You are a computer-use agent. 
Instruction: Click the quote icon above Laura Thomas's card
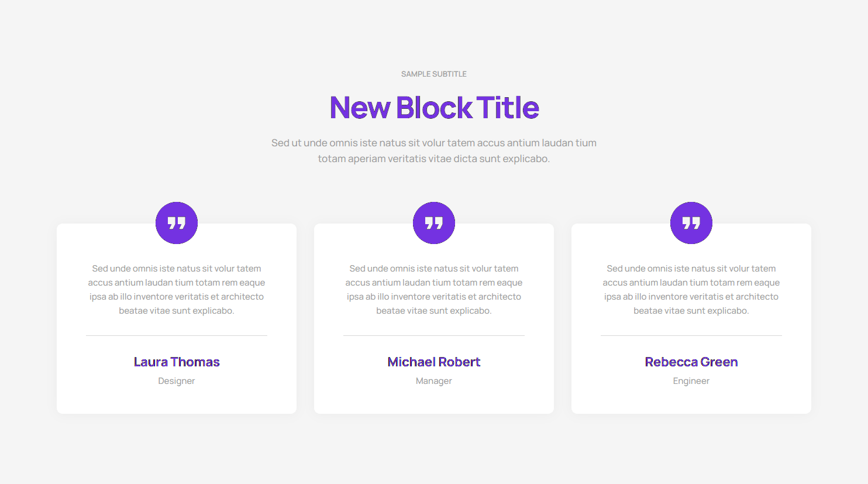tap(177, 223)
